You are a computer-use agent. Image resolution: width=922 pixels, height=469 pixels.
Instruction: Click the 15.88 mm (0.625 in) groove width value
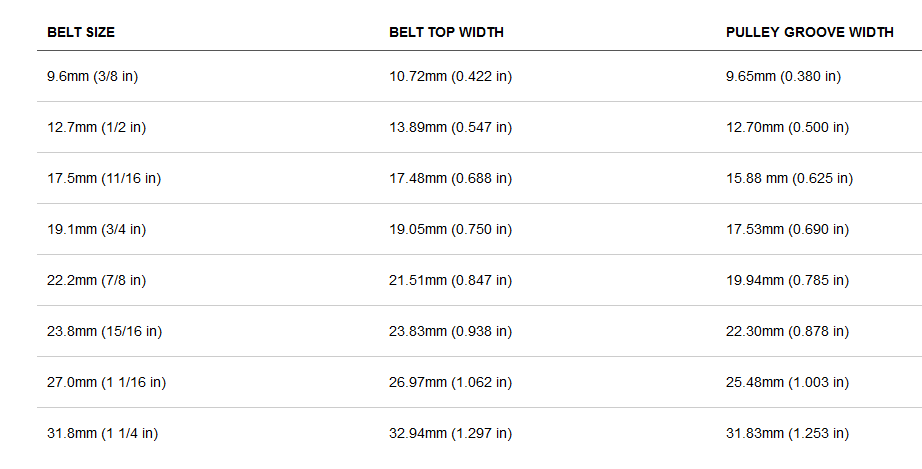(x=789, y=179)
